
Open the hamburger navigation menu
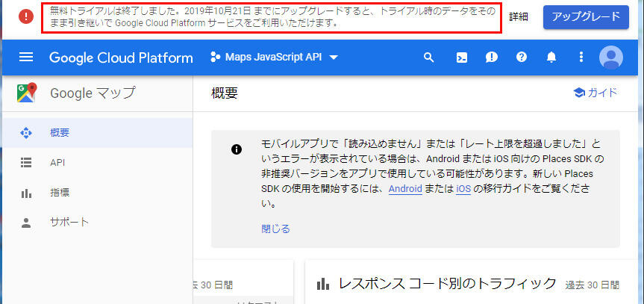[x=26, y=58]
